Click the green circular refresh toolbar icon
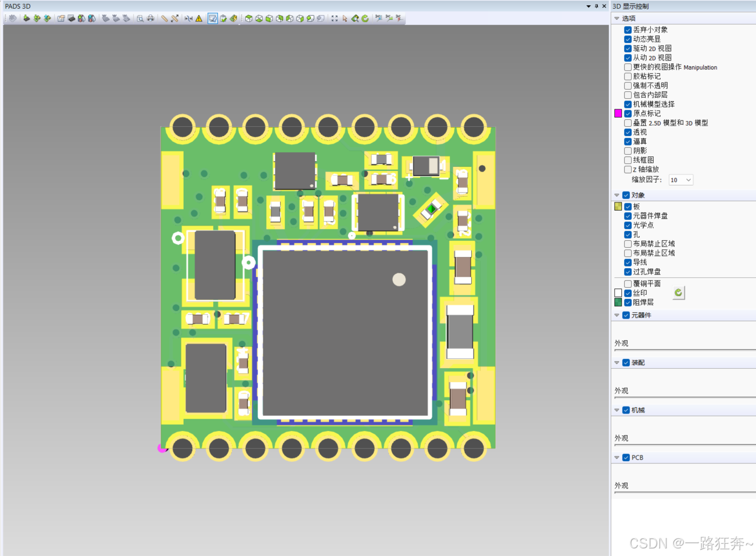The height and width of the screenshot is (556, 756). (x=365, y=18)
